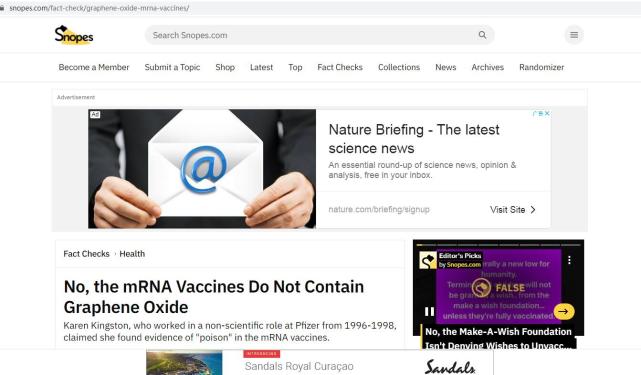The width and height of the screenshot is (641, 375).
Task: Open Fact Checks in navigation bar
Action: pyautogui.click(x=340, y=67)
